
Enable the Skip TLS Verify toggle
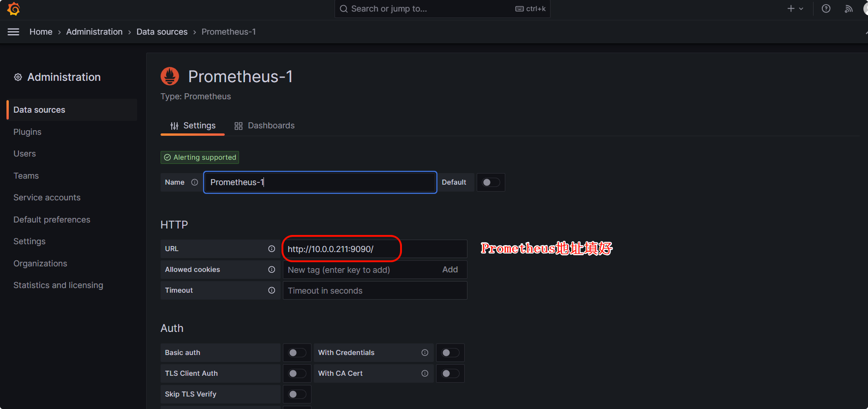tap(297, 394)
